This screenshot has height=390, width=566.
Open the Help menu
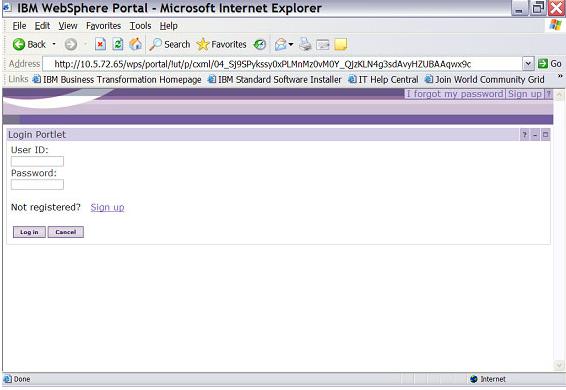[169, 26]
